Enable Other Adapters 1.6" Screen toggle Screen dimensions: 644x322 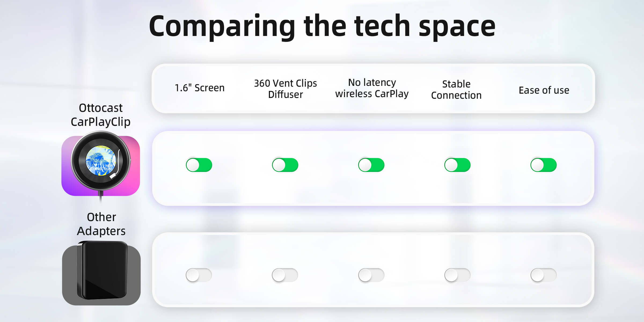tap(199, 275)
